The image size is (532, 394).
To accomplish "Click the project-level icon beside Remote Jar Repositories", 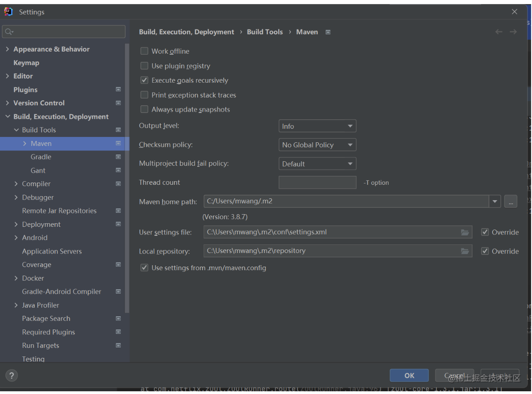I will pyautogui.click(x=119, y=211).
